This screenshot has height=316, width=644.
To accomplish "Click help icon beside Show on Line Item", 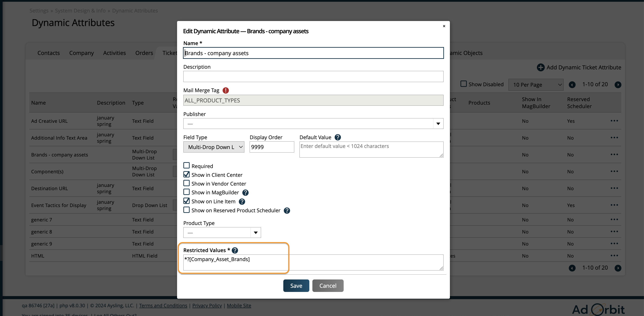I will click(x=242, y=202).
